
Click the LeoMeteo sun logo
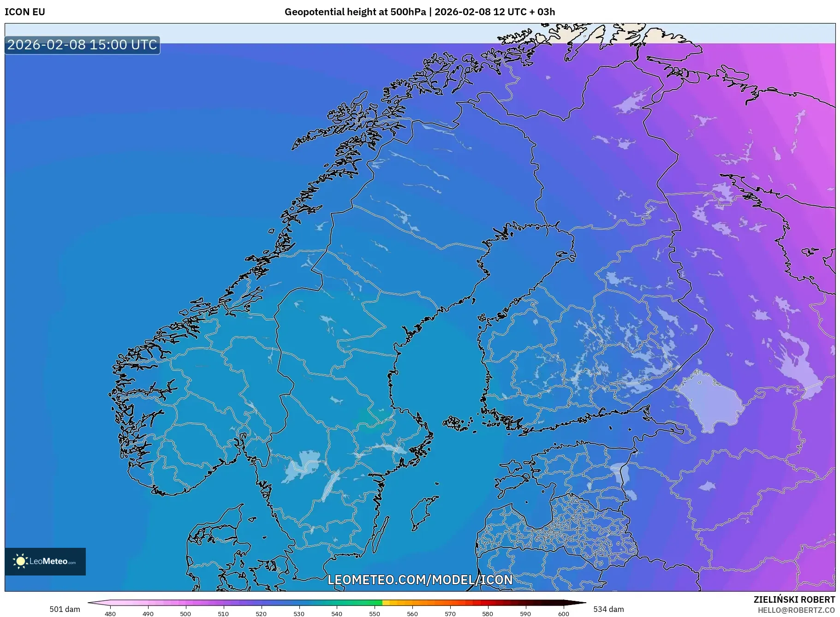point(21,561)
